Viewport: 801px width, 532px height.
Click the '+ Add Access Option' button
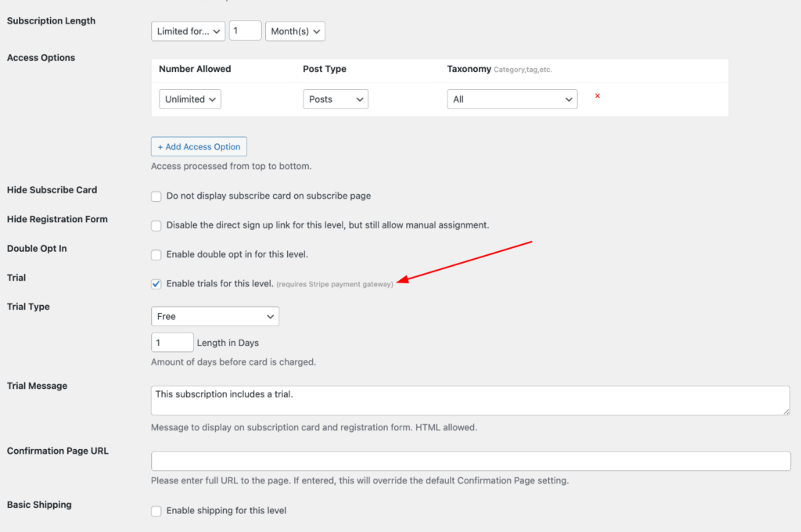(x=199, y=147)
